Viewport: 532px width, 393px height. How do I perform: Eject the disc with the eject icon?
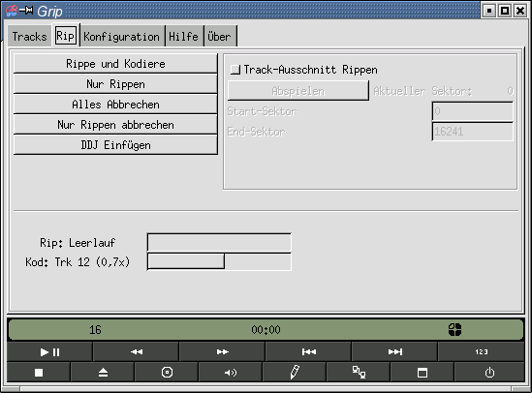click(103, 373)
